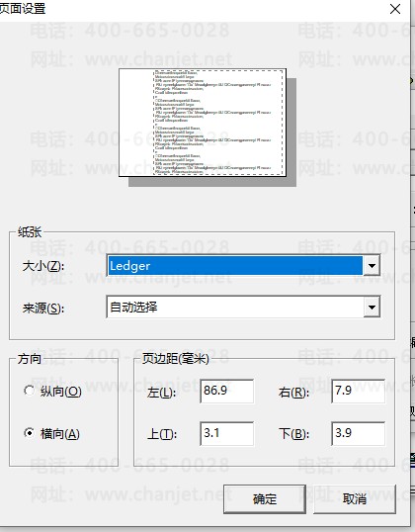This screenshot has width=415, height=532.
Task: Click the 来源(S) label
Action: (x=43, y=309)
